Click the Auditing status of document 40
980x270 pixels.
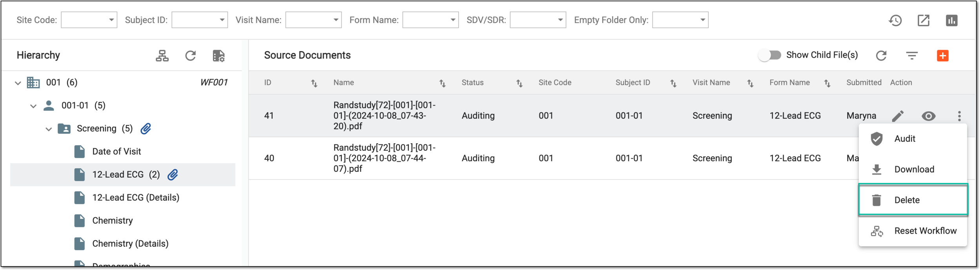[478, 158]
